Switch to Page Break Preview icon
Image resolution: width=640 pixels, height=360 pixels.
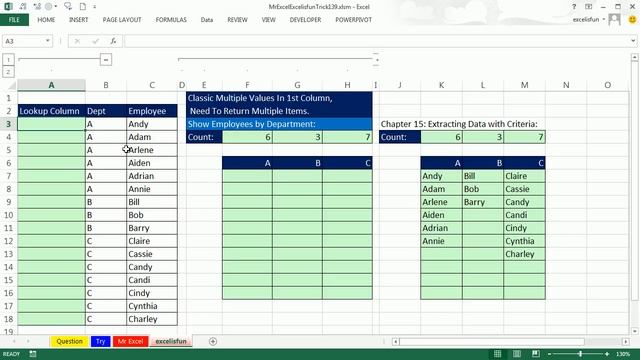coord(536,354)
